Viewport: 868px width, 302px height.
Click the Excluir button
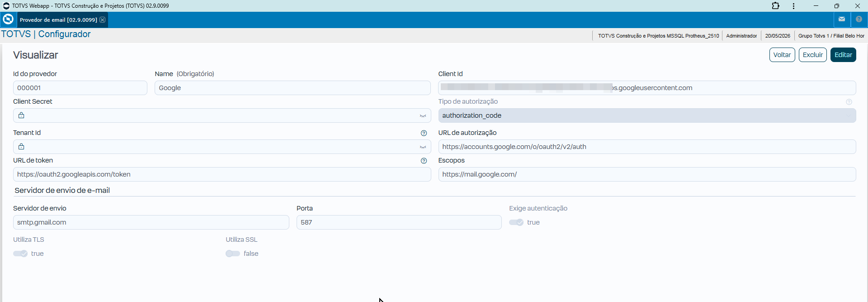[x=813, y=55]
